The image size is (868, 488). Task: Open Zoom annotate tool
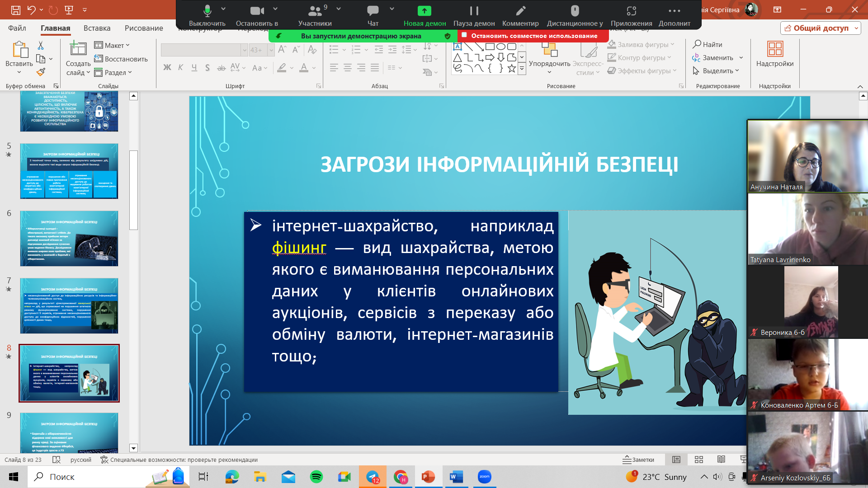click(x=520, y=15)
